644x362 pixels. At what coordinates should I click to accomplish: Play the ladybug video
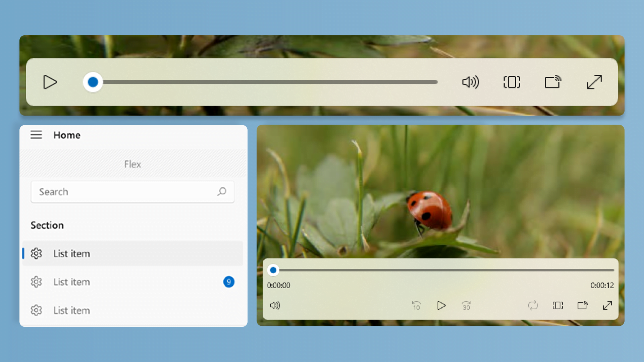441,305
